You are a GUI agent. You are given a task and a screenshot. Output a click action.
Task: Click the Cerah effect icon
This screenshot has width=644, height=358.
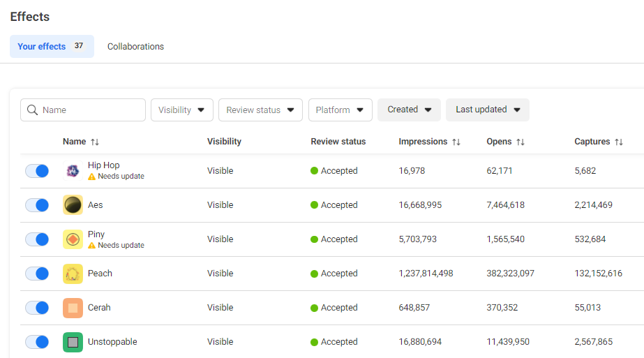point(73,308)
